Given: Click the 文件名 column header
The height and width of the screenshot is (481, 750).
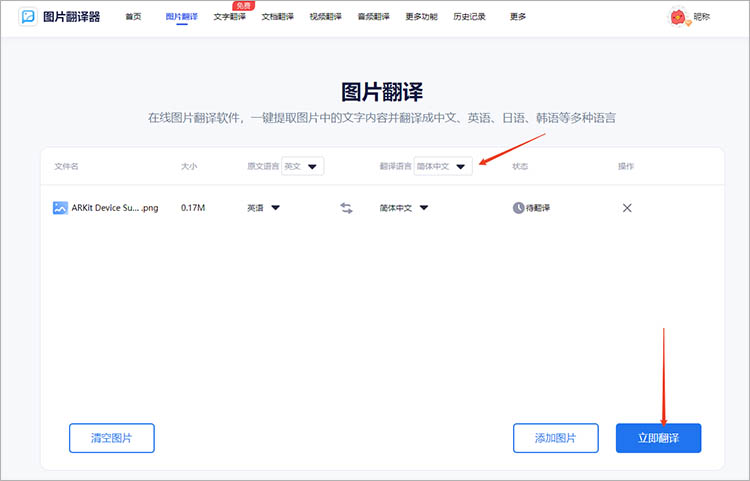Looking at the screenshot, I should point(66,166).
